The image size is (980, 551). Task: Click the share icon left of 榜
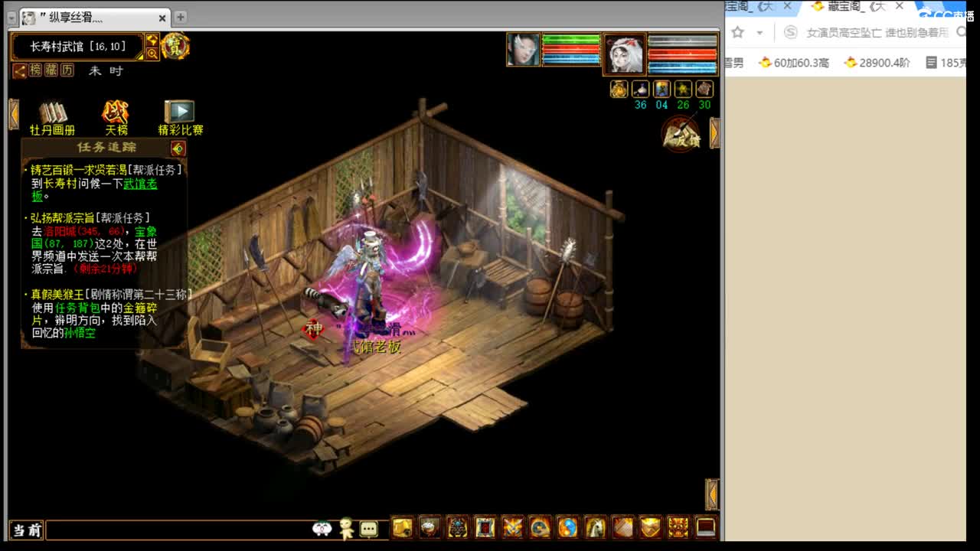point(21,70)
